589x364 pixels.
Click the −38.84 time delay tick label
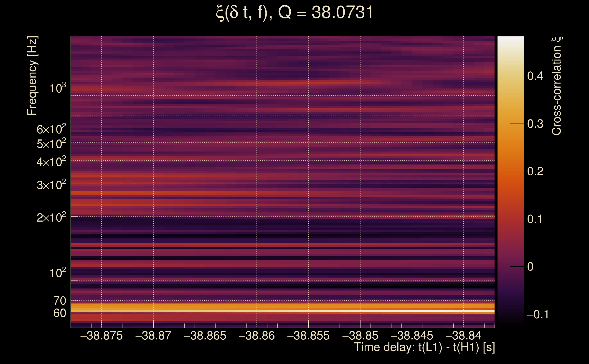[463, 336]
